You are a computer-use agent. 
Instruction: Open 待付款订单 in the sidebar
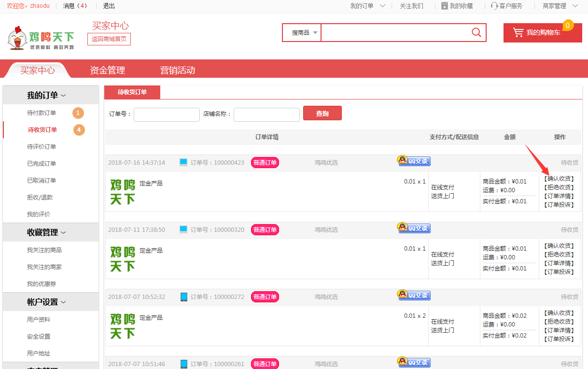click(x=42, y=113)
